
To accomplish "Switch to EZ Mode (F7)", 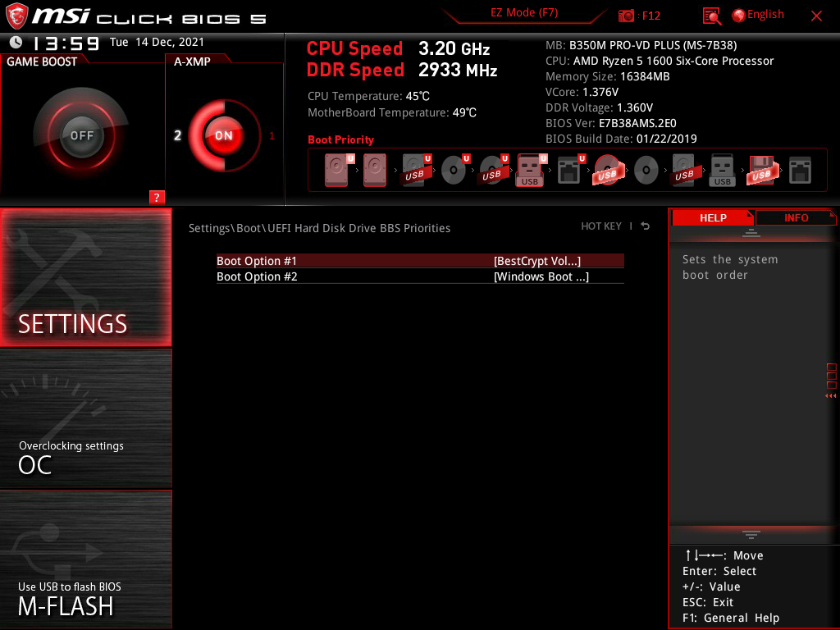I will click(524, 13).
